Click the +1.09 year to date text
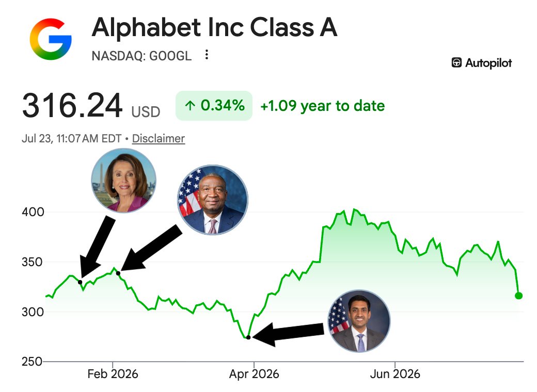This screenshot has height=392, width=537. (x=323, y=106)
